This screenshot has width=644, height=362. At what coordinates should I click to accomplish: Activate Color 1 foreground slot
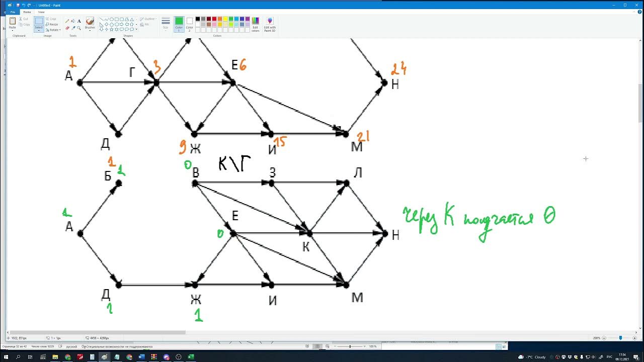(x=179, y=24)
